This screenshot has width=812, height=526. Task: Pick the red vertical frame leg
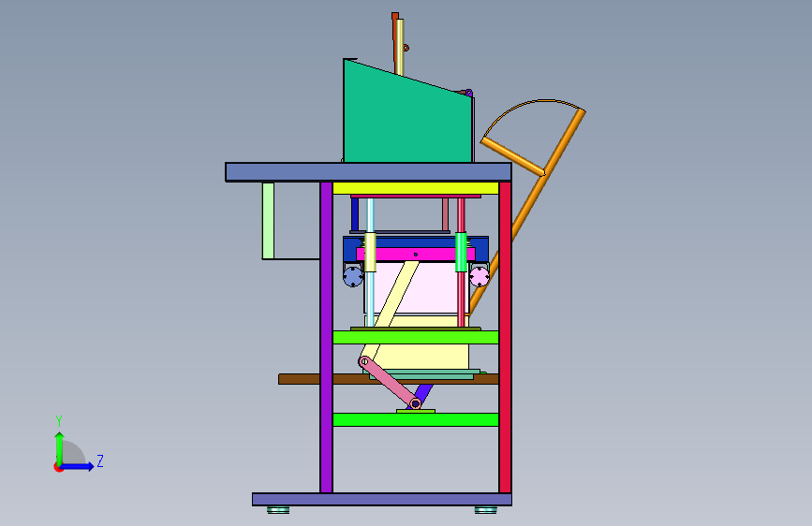click(505, 337)
